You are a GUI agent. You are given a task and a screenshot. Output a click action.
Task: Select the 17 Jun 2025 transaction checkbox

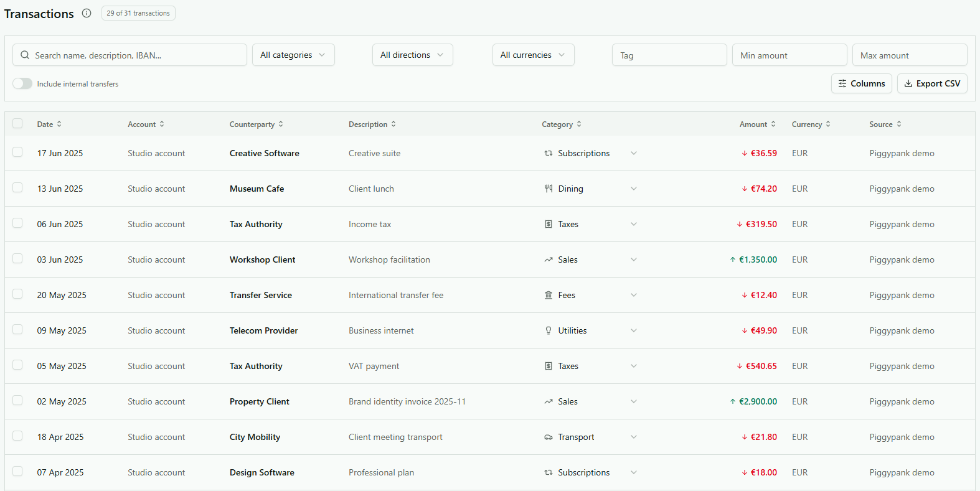coord(17,152)
